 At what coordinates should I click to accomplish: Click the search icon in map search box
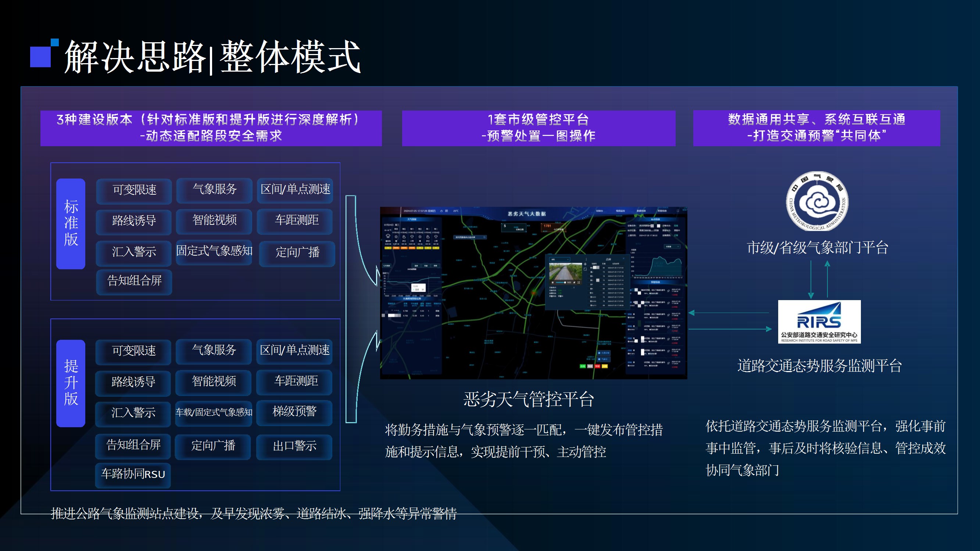coord(484,237)
